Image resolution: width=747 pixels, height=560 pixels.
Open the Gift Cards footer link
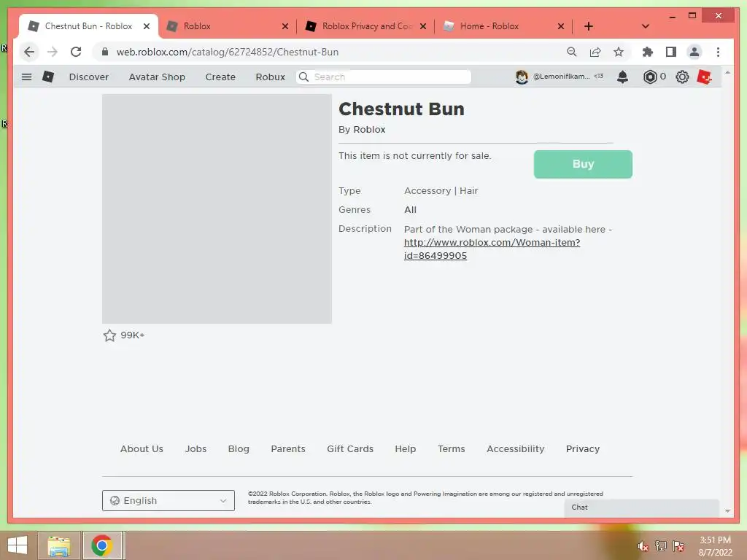(350, 448)
